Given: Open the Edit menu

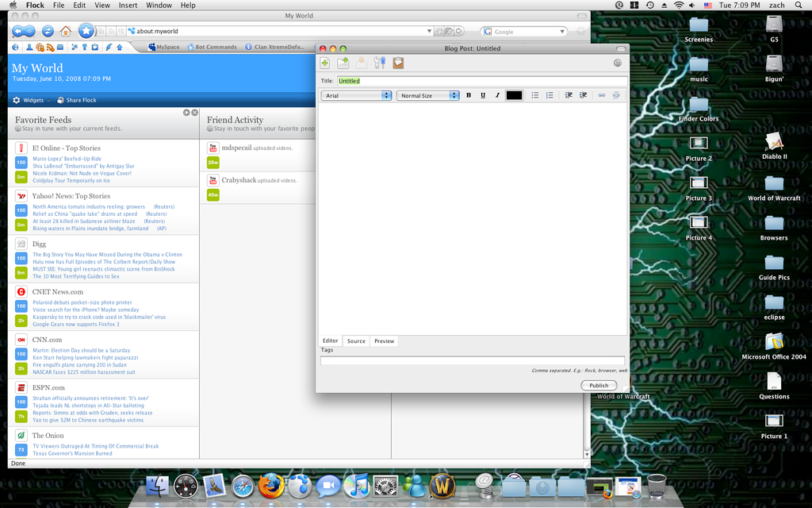Looking at the screenshot, I should [x=79, y=6].
